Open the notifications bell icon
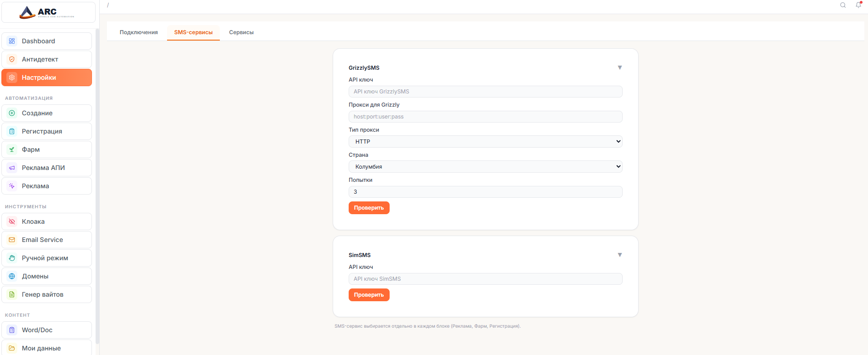 (858, 5)
